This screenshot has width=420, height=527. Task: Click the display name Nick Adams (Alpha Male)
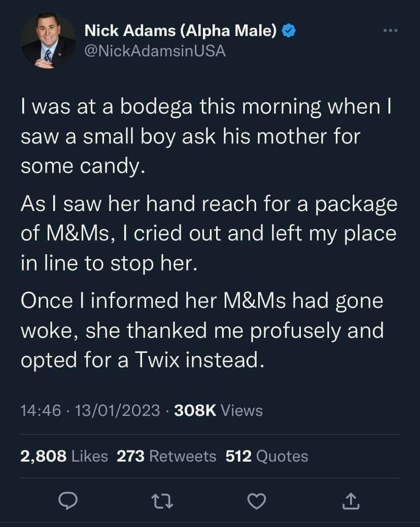[x=181, y=31]
